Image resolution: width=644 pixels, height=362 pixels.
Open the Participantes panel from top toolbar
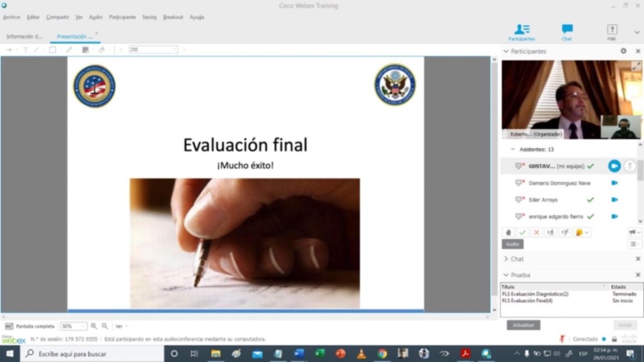[522, 31]
